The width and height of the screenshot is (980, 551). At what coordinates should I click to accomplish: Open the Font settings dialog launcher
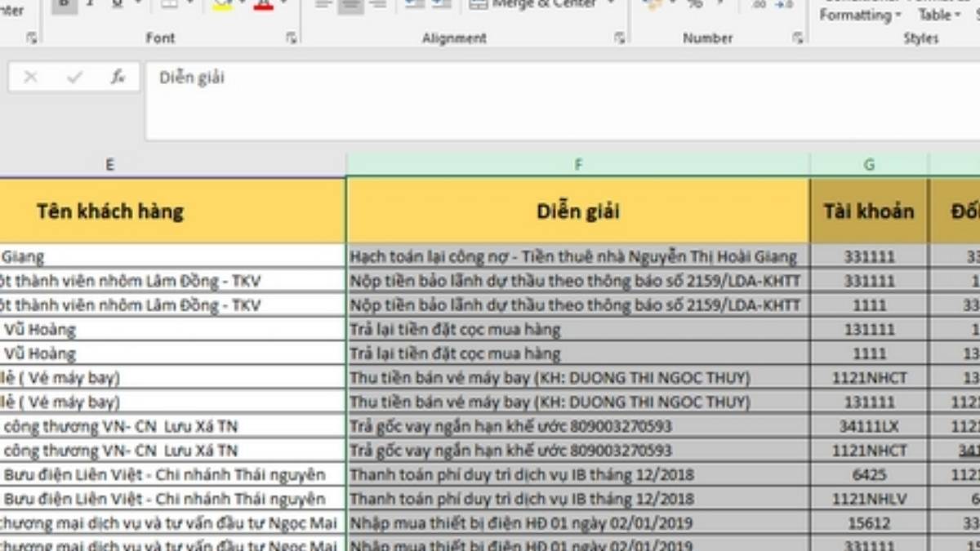(x=292, y=38)
